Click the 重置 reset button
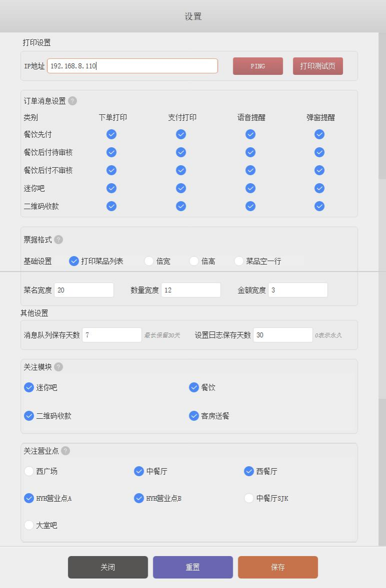 pos(193,567)
